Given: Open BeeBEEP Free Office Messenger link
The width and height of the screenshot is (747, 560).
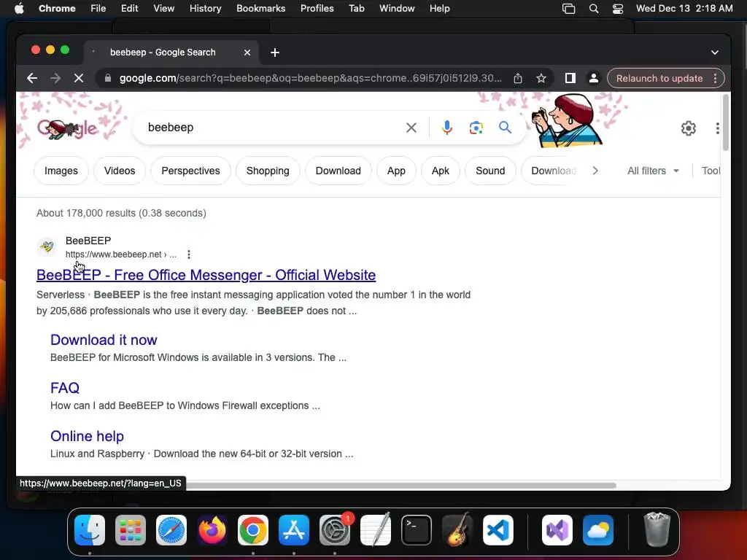Looking at the screenshot, I should click(206, 275).
